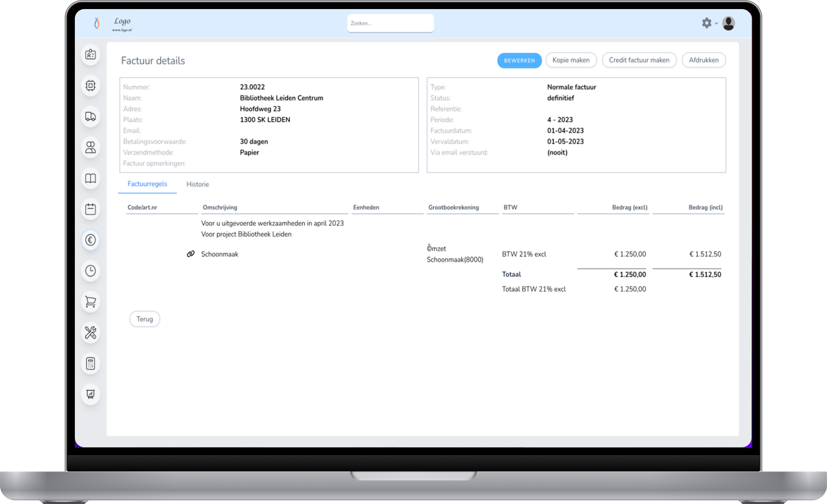The width and height of the screenshot is (827, 504).
Task: Click the Zoeken search field
Action: click(x=390, y=23)
